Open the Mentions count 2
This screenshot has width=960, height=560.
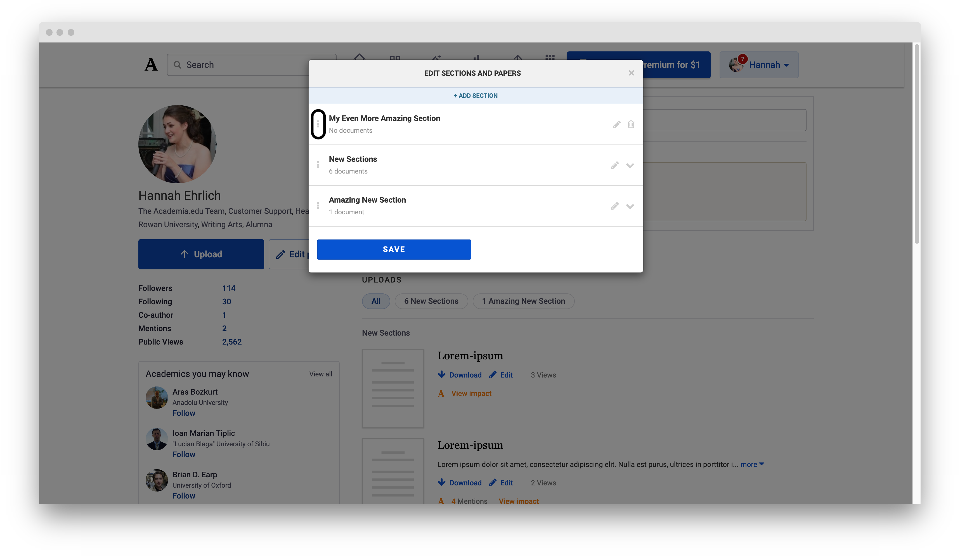[x=224, y=328]
